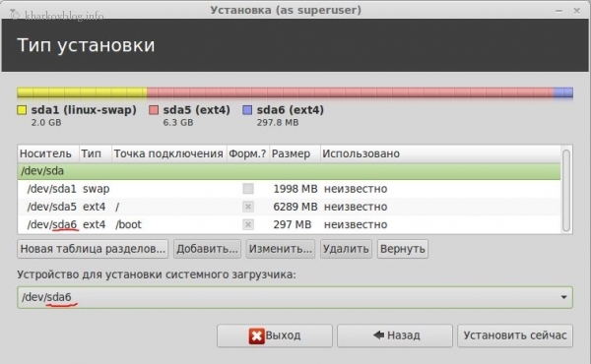Screen dimensions: 591x364
Task: Click yellow sda1 linux-swap legend swatch
Action: coord(22,110)
